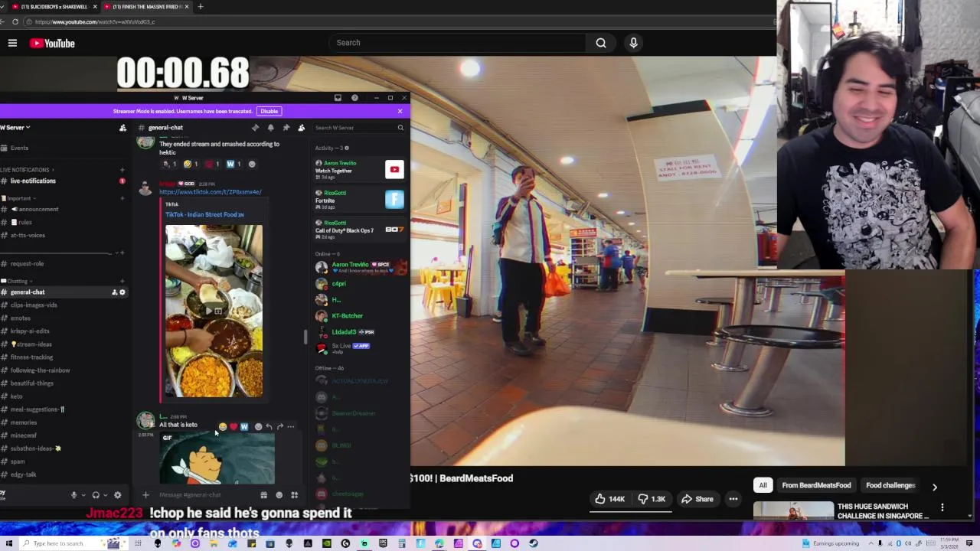Click the YouTube search magnifier button
The height and width of the screenshot is (551, 980).
point(601,43)
